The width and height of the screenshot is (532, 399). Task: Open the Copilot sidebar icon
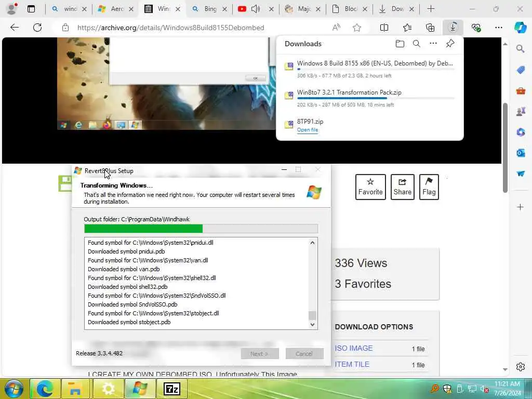[520, 28]
